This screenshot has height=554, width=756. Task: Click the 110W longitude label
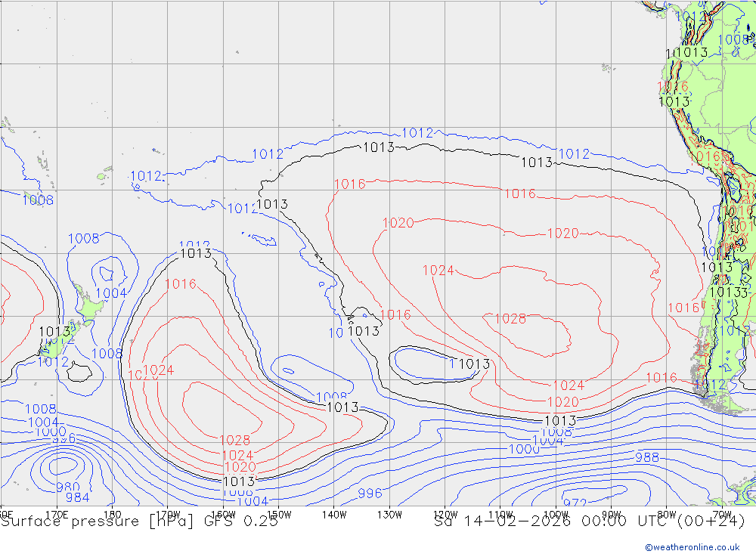click(x=500, y=515)
